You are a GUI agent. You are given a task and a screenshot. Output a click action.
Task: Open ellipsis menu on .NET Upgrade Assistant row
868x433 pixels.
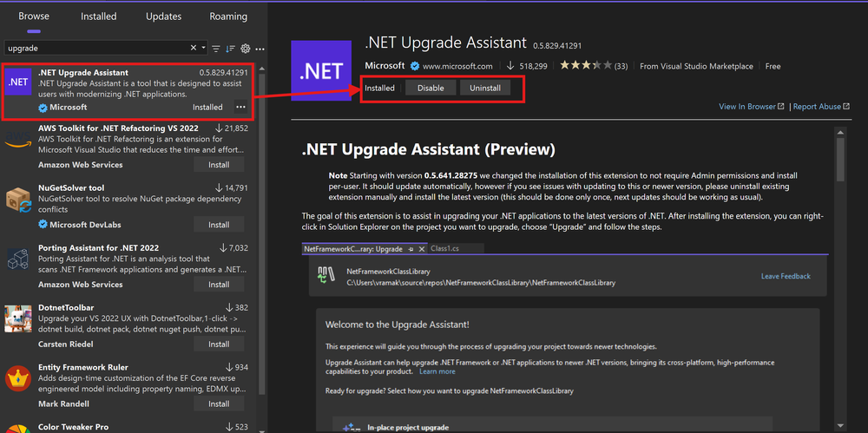tap(240, 107)
